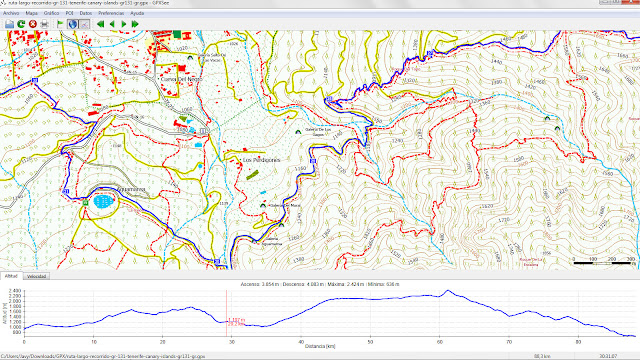Close the file using the red X icon

coord(33,24)
